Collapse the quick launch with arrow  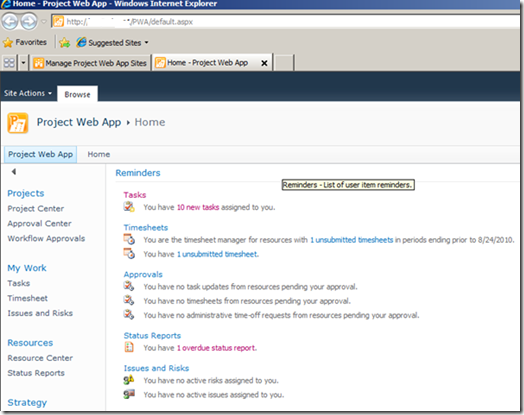14,172
